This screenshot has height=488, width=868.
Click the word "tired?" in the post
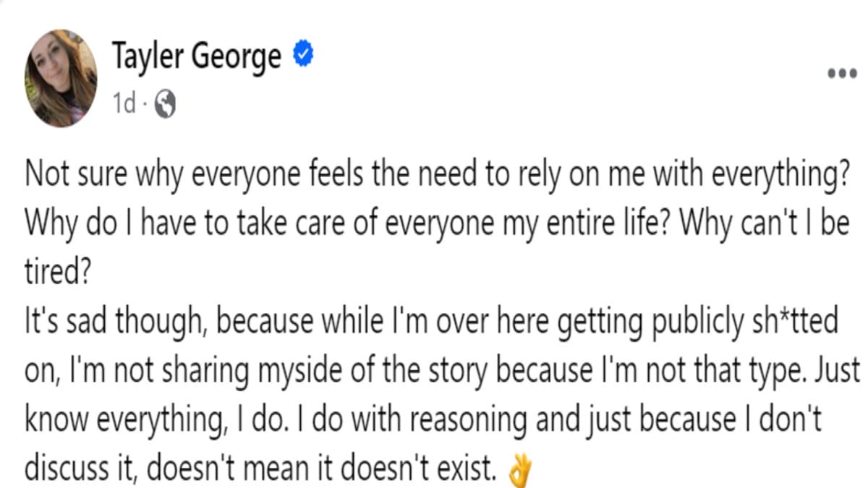click(x=62, y=272)
